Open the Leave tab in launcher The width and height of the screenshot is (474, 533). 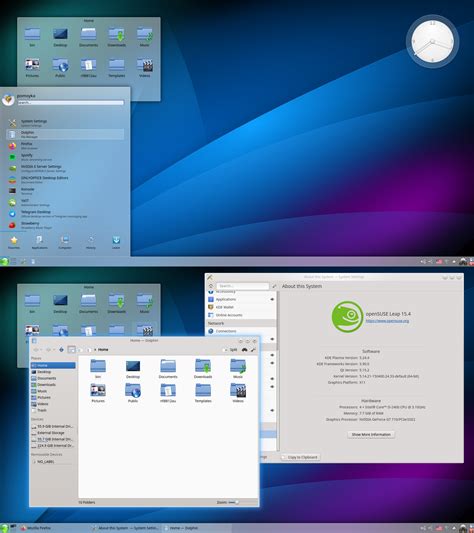116,242
